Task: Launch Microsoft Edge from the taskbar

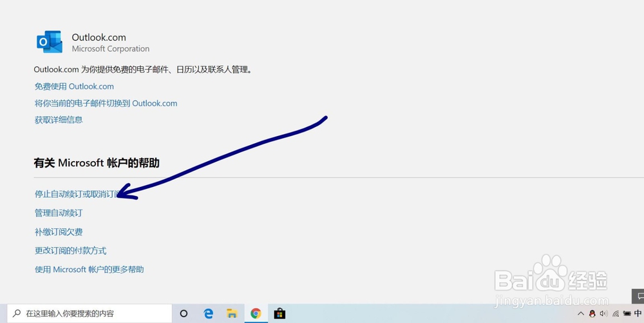Action: (209, 313)
